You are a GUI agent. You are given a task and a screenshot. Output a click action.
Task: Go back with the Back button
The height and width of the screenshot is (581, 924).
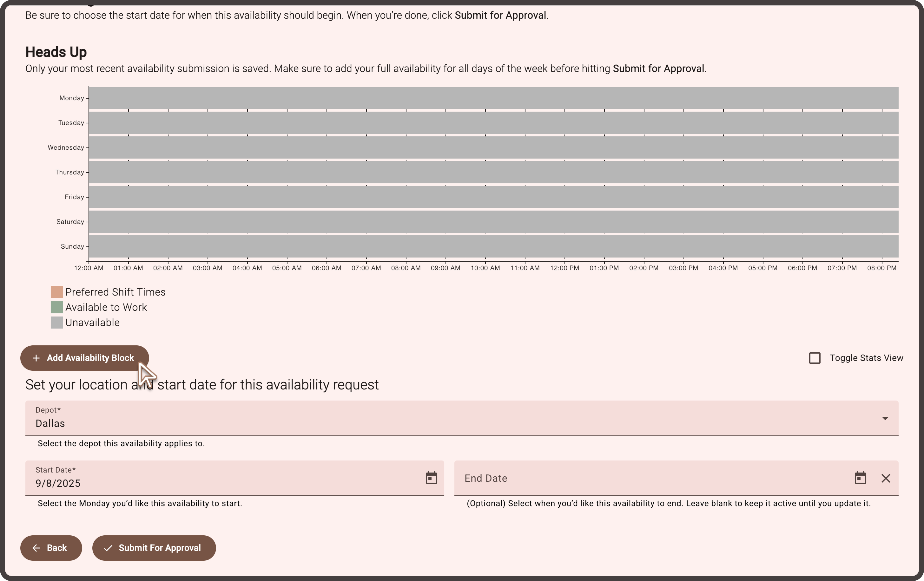pos(51,548)
